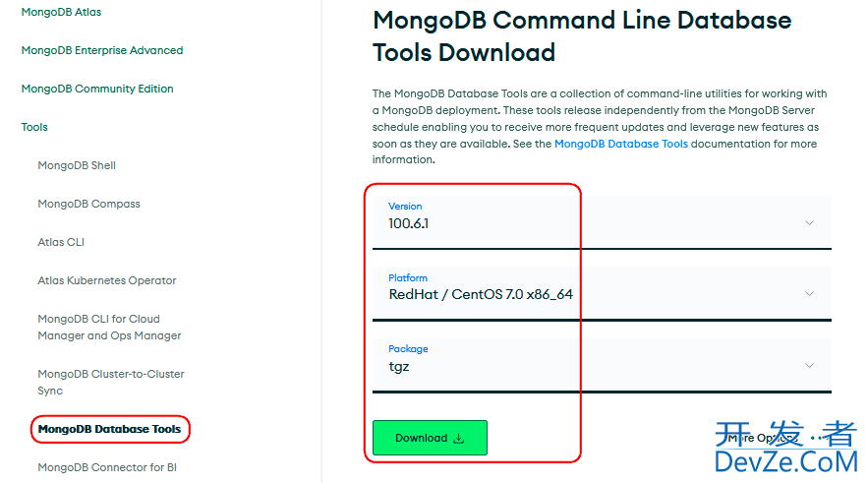Open MongoDB Atlas in sidebar

[61, 12]
